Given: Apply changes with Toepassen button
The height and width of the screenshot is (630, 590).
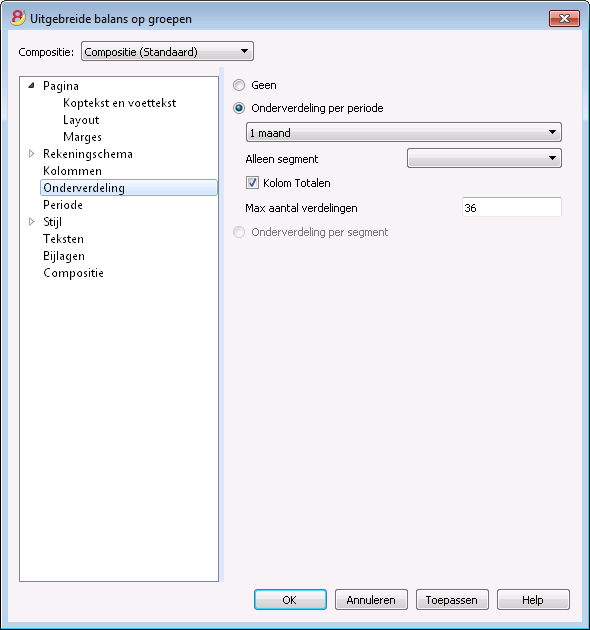Looking at the screenshot, I should 452,600.
